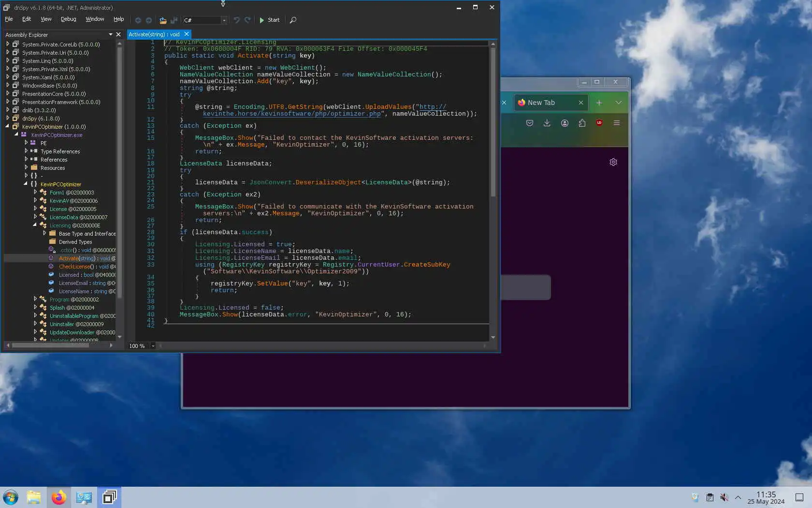Show hidden system tray icons chevron
812x508 pixels.
coord(738,497)
